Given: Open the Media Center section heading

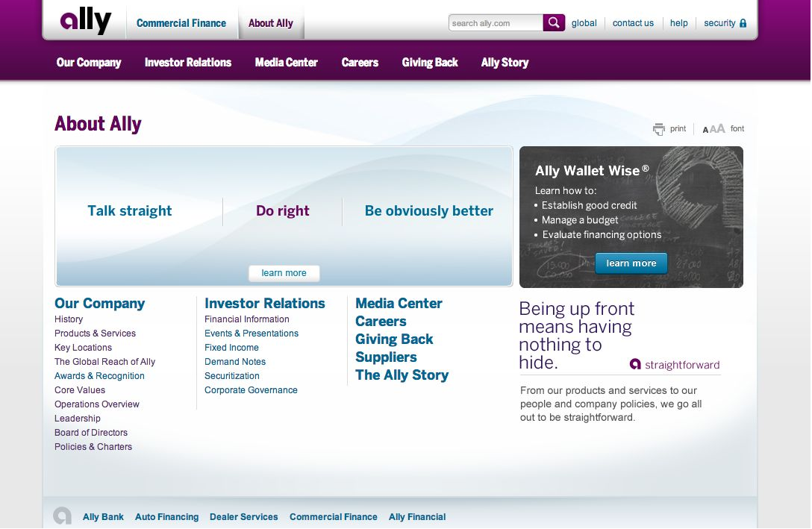Looking at the screenshot, I should [399, 304].
